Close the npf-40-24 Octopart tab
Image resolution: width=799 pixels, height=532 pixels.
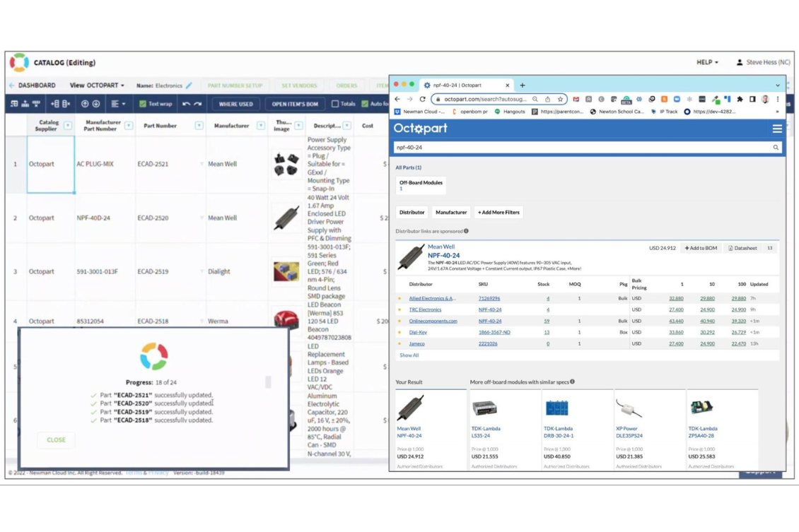pyautogui.click(x=507, y=85)
